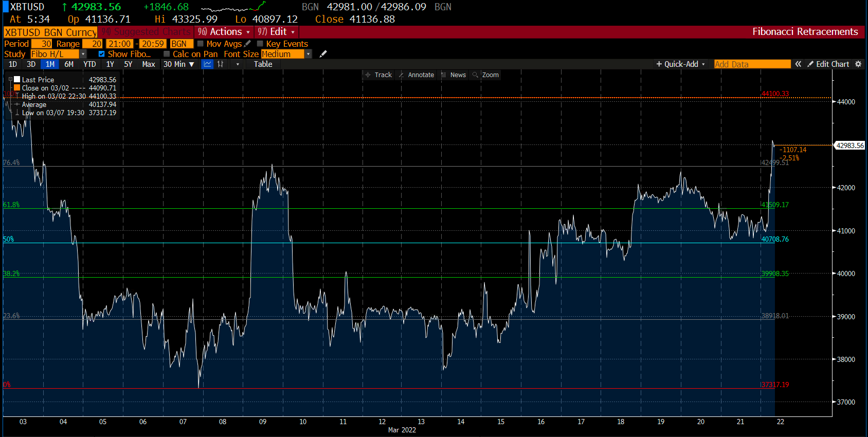Edit moving averages with pencil icon

(247, 44)
